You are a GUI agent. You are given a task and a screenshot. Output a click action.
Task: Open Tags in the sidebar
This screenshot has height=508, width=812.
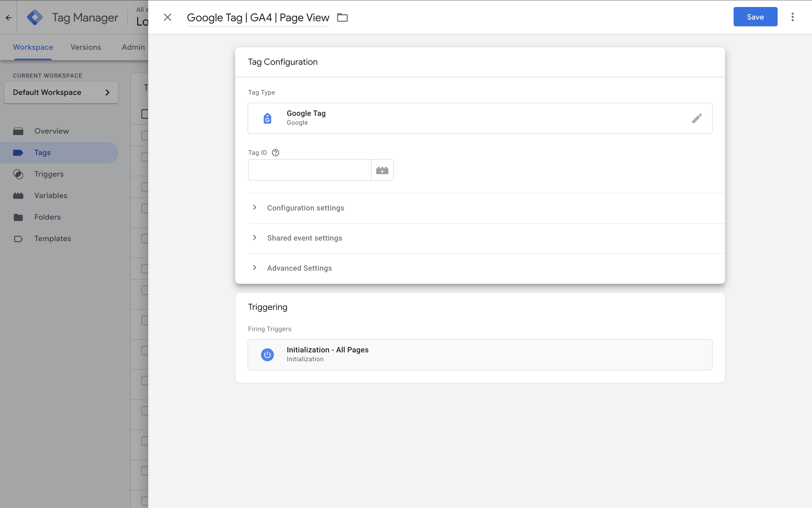[x=59, y=153]
